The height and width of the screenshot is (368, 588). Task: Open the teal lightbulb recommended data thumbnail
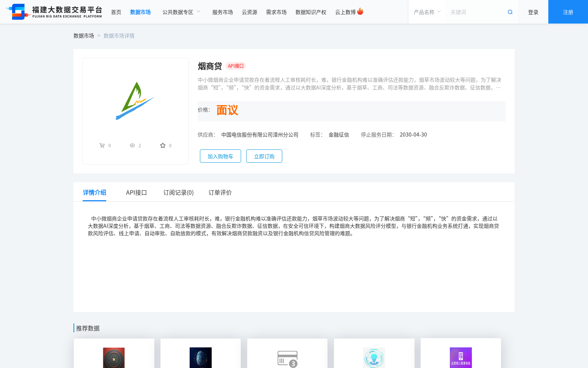[x=374, y=358]
